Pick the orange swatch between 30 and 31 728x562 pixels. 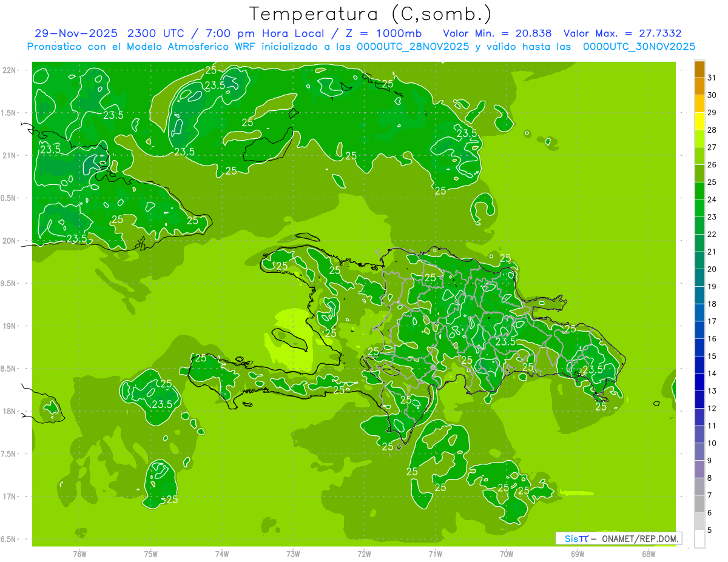pyautogui.click(x=699, y=87)
